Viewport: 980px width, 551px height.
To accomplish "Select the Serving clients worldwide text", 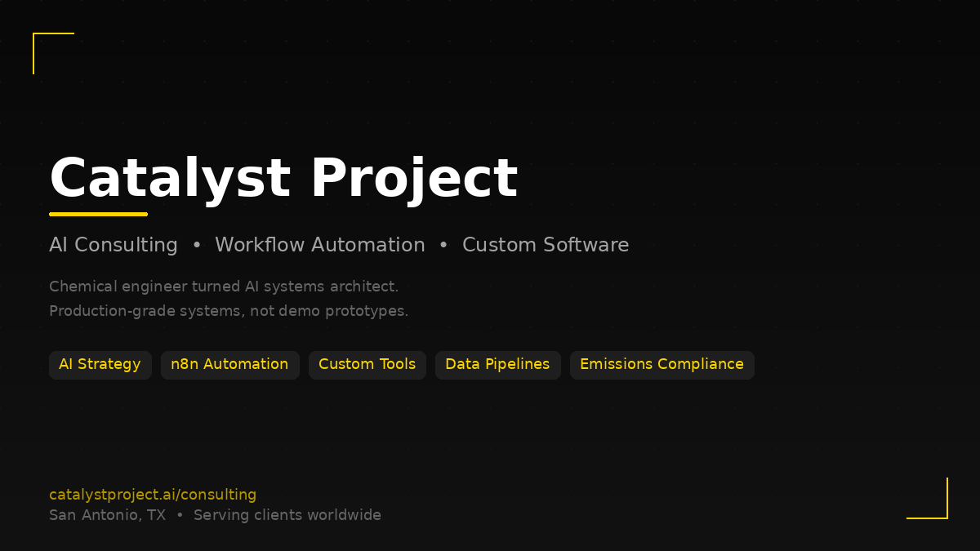I will point(287,515).
